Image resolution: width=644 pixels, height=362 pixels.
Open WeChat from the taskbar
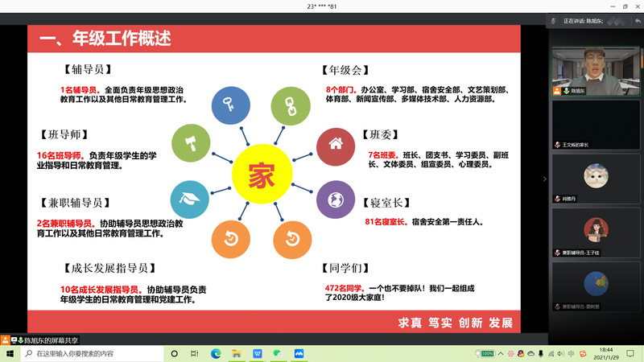pos(279,354)
